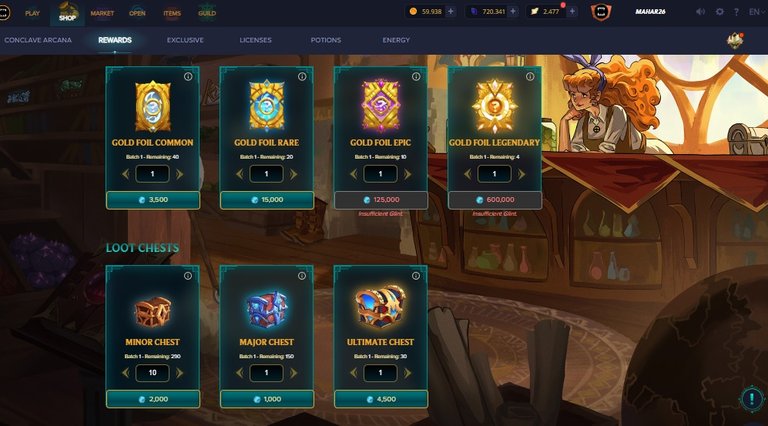Click the Gold Foil Epic quantity field
Screen dimensions: 768x426
[x=381, y=174]
